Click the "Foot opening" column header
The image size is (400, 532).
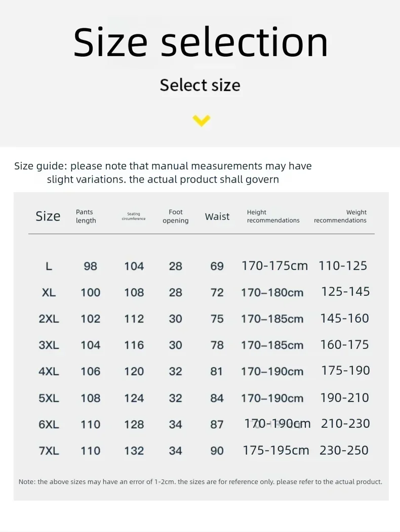[x=176, y=216]
